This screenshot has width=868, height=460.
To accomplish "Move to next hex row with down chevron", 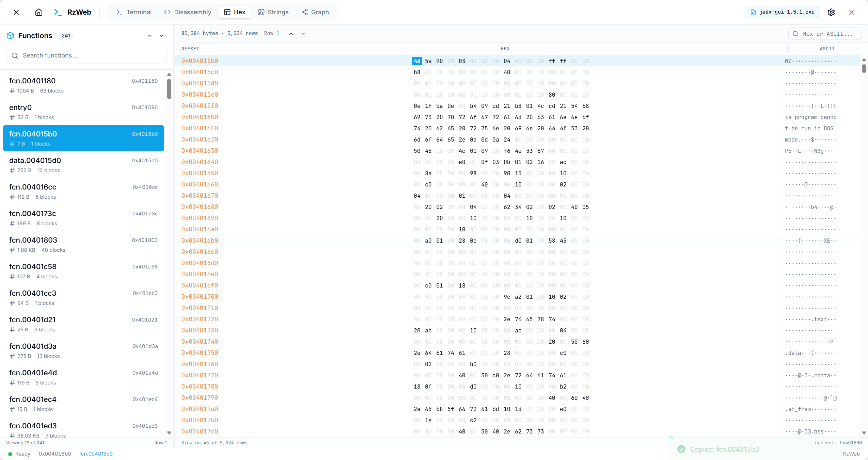I will pyautogui.click(x=303, y=33).
